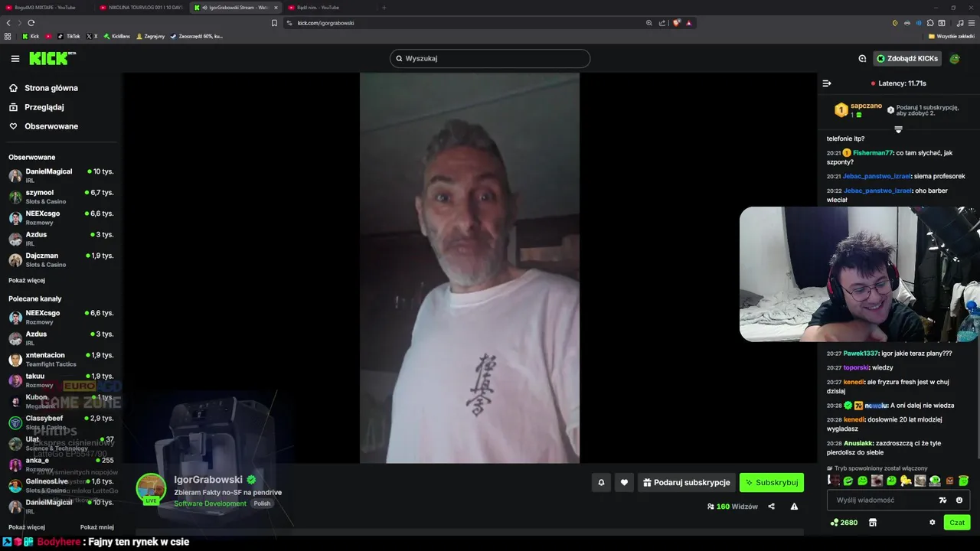The image size is (980, 551).
Task: Open the emoji picker smiley icon
Action: click(959, 500)
